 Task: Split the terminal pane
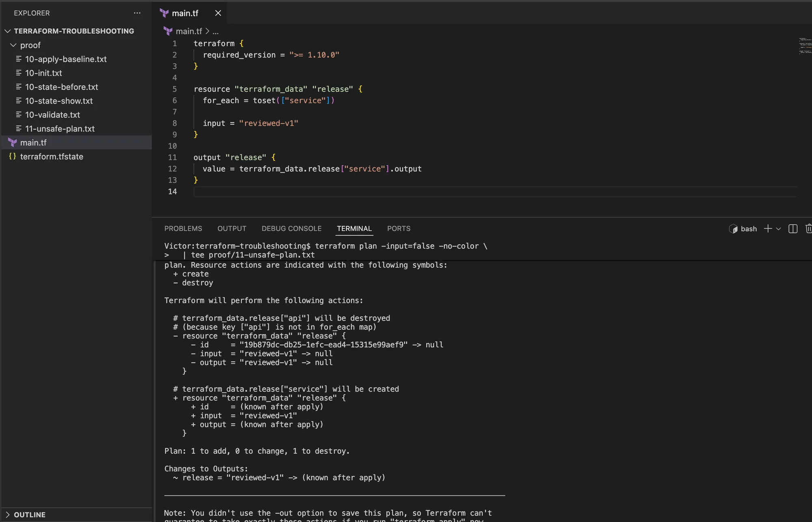tap(793, 229)
